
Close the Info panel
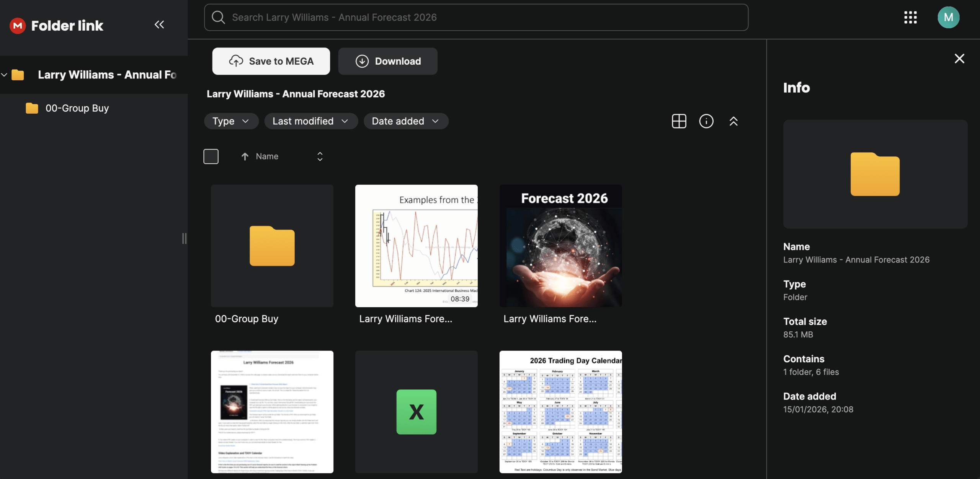[959, 59]
